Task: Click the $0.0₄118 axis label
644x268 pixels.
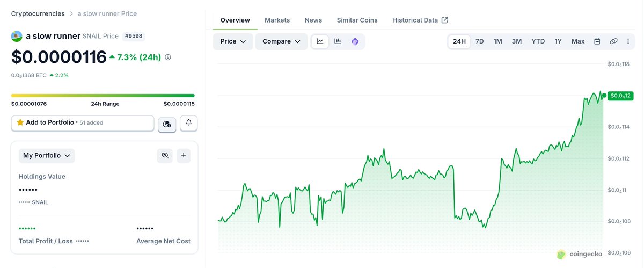Action: 618,64
